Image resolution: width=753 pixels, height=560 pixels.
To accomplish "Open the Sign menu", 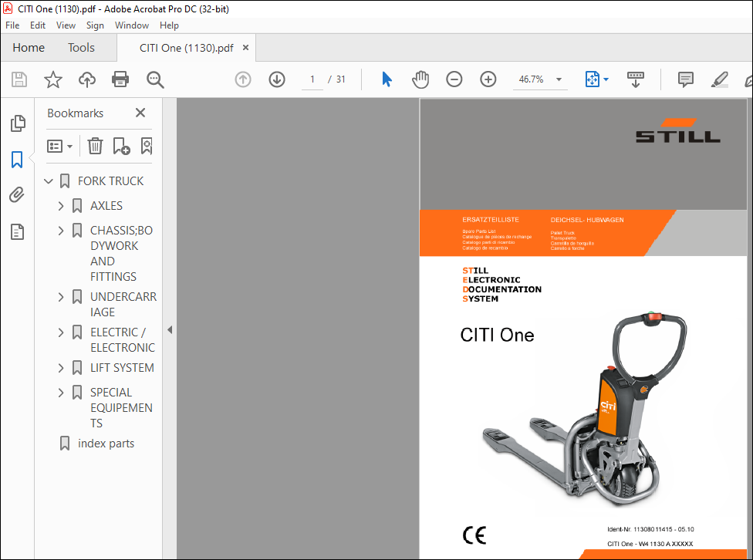I will (95, 25).
